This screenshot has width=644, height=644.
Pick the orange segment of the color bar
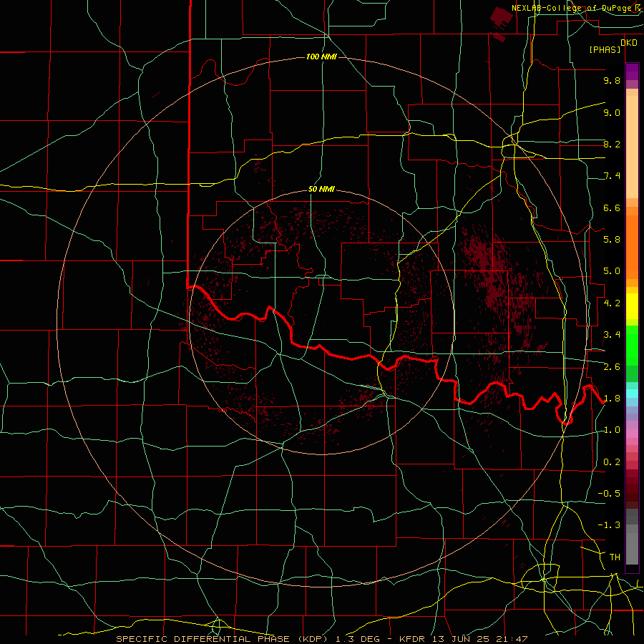pos(632,247)
